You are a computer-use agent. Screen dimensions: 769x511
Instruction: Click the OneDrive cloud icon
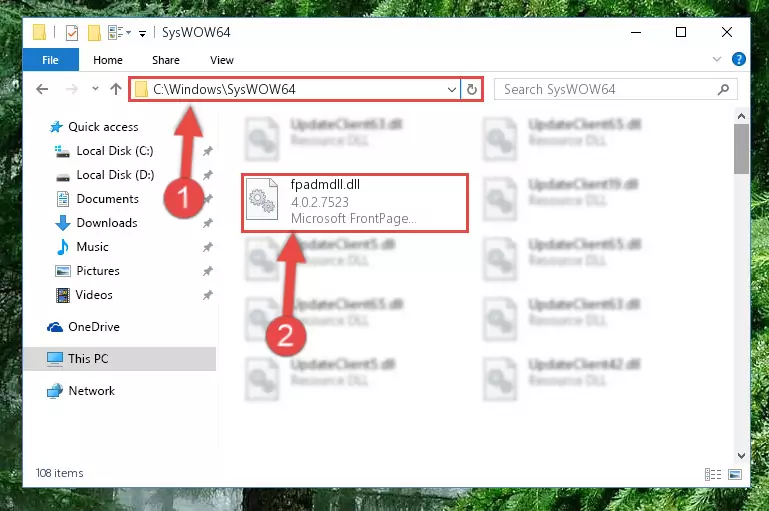pos(55,327)
